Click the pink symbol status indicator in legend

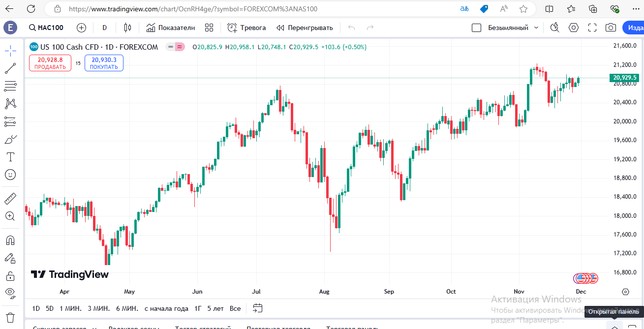coord(180,47)
